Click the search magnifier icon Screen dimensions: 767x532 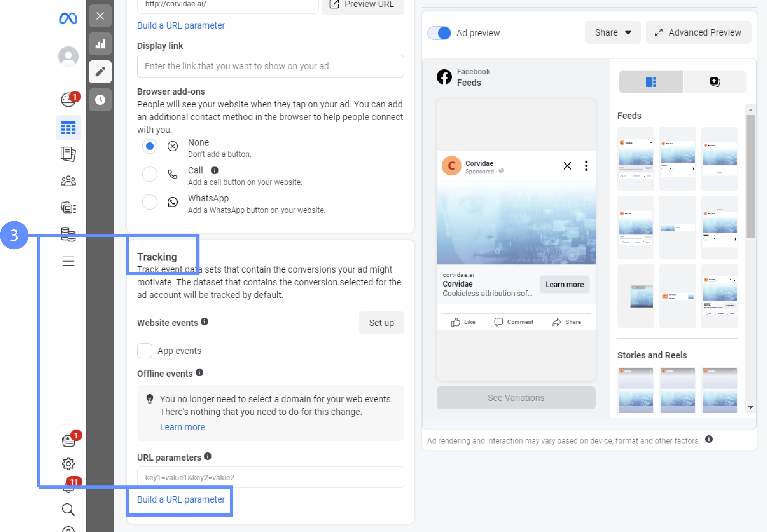click(68, 509)
